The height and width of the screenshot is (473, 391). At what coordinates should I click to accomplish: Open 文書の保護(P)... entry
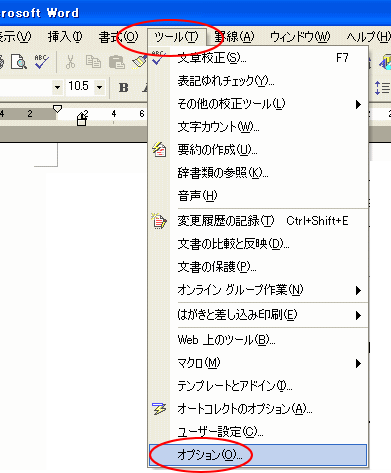pyautogui.click(x=258, y=267)
